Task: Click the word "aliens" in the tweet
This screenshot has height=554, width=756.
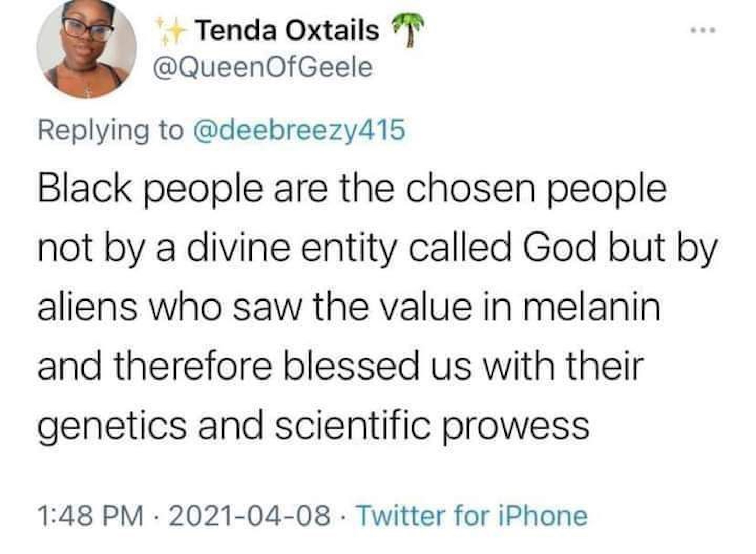Action: point(88,307)
